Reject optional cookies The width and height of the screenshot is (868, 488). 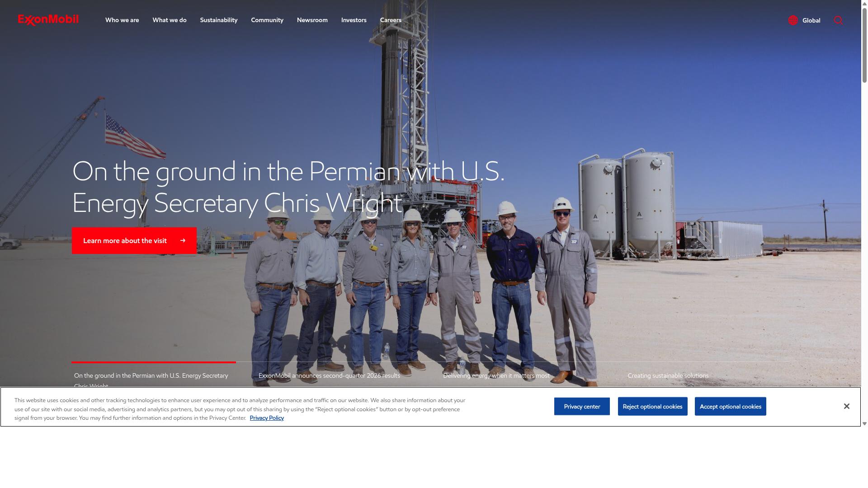[652, 406]
